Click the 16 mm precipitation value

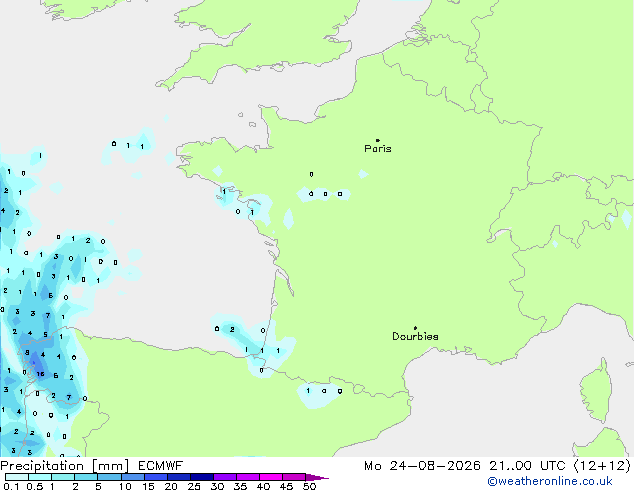tap(40, 374)
